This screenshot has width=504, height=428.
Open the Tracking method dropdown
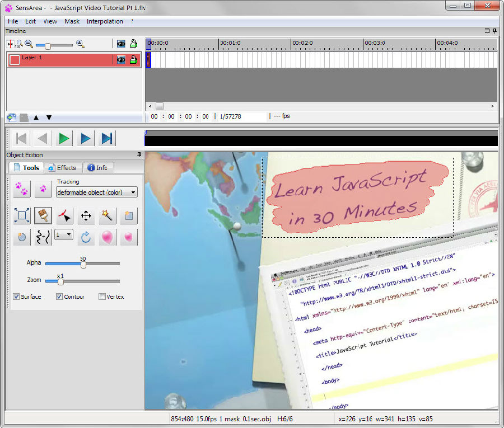click(97, 192)
